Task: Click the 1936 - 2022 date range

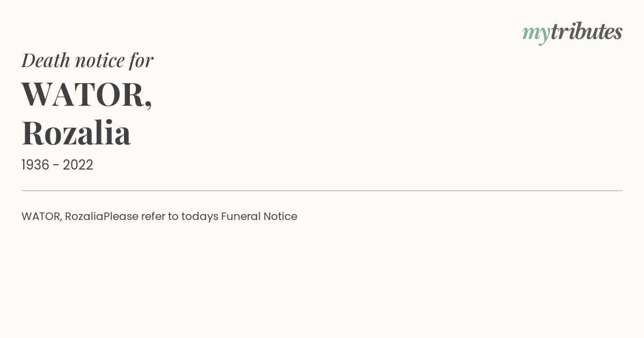Action: tap(57, 165)
